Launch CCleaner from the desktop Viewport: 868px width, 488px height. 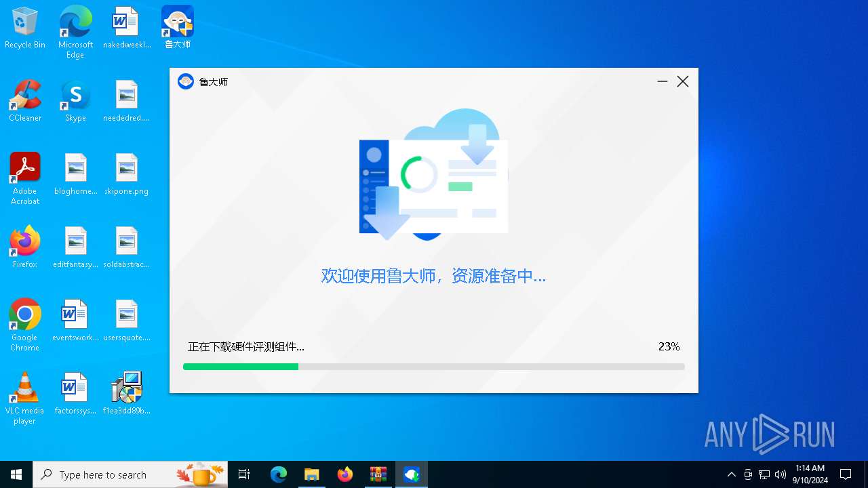25,102
